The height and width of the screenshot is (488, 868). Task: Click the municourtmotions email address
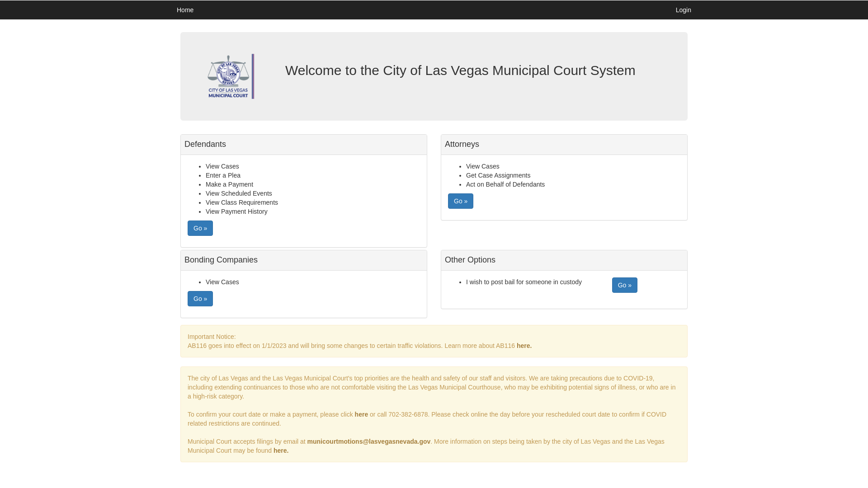369,441
